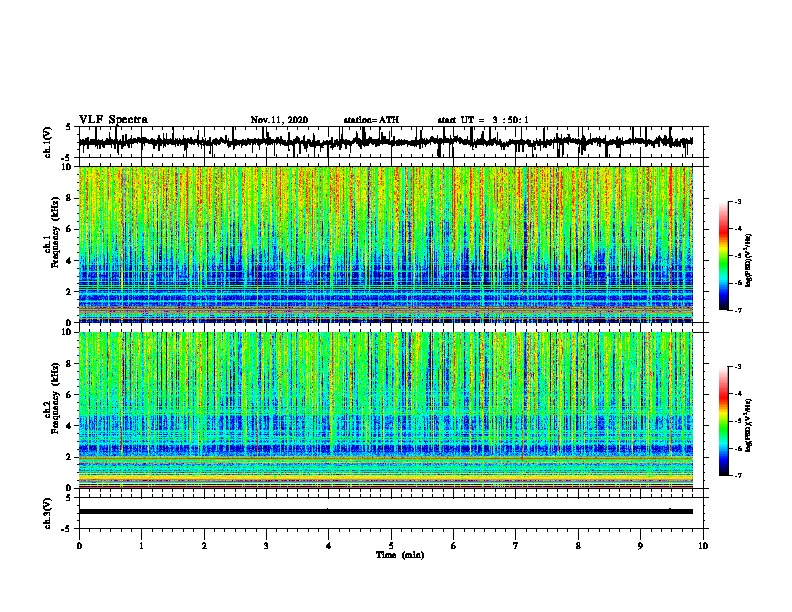The image size is (792, 612).
Task: Click the upper color scale bar
Action: (x=723, y=256)
